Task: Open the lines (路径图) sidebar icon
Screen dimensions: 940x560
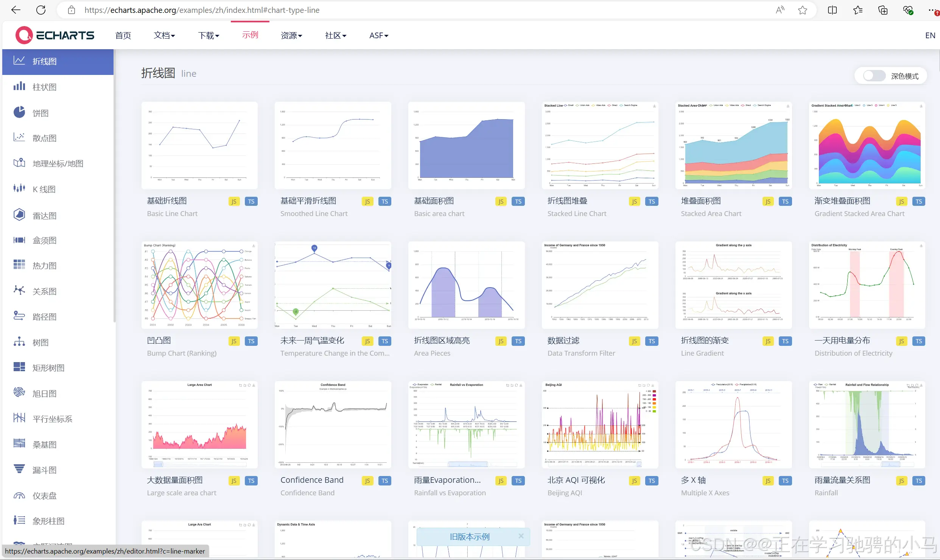Action: click(19, 316)
